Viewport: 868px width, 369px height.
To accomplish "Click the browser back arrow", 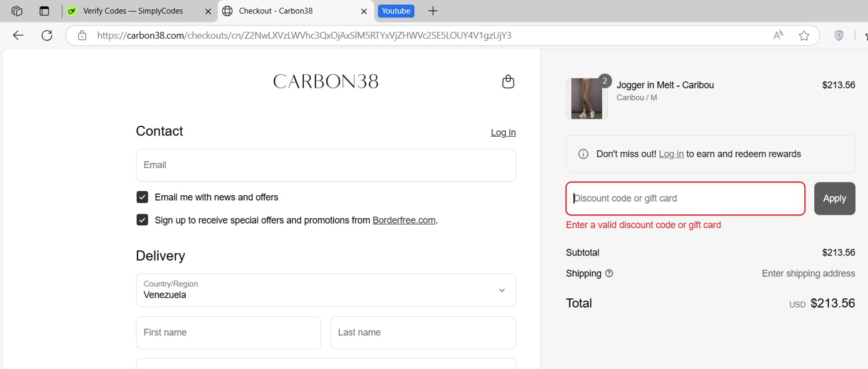I will click(x=18, y=35).
